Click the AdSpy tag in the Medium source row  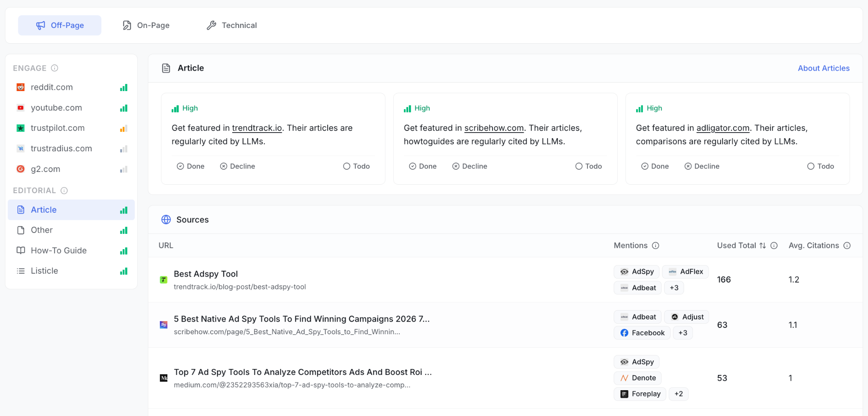click(637, 362)
